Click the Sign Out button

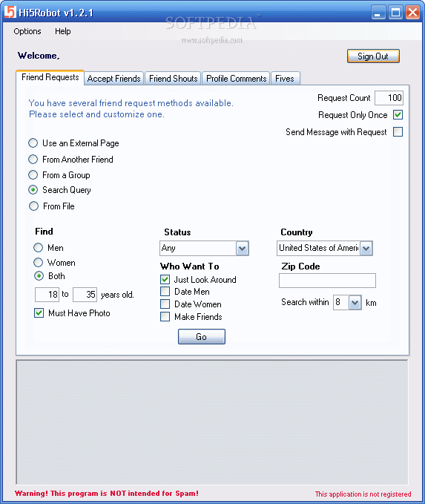coord(373,56)
